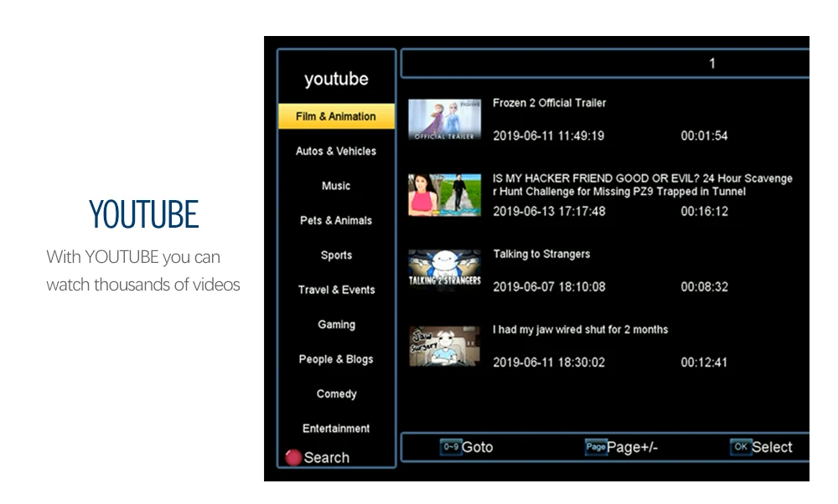The height and width of the screenshot is (504, 838).
Task: Open the Talking to Strangers thumbnail
Action: tap(445, 270)
